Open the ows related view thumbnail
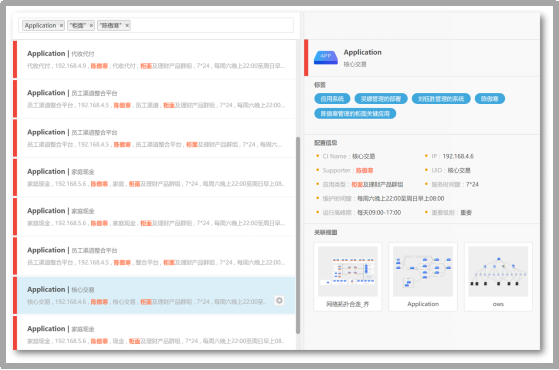Image resolution: width=559 pixels, height=370 pixels. (498, 277)
